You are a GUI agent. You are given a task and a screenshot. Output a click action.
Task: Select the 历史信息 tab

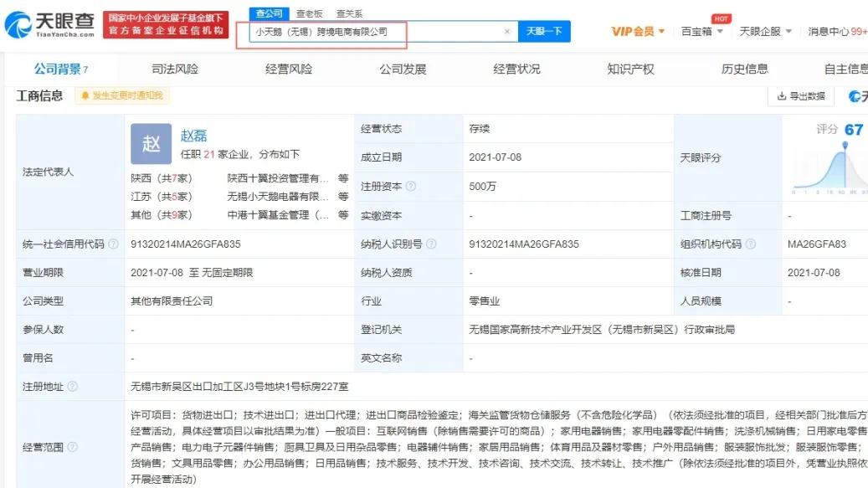[x=745, y=69]
